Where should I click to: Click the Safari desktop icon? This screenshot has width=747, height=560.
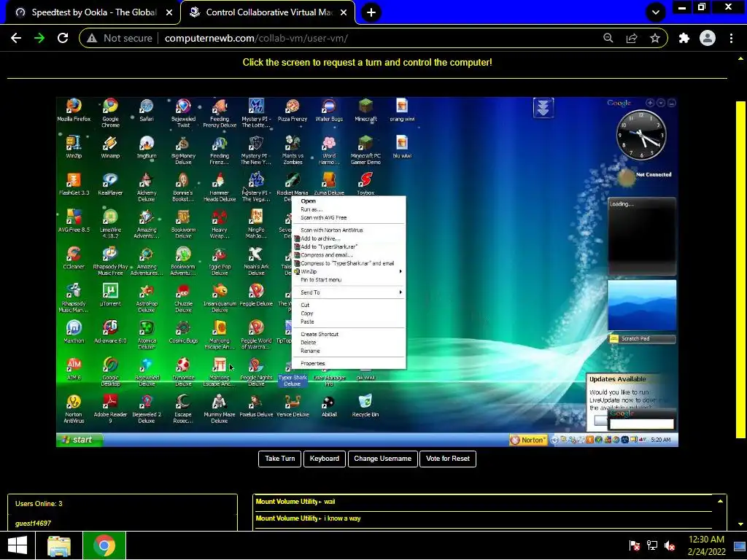(x=147, y=110)
